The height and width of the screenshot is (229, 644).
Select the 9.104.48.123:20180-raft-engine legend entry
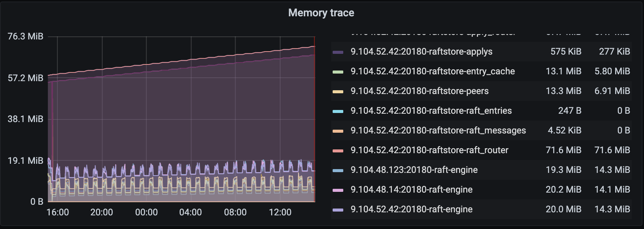[414, 170]
